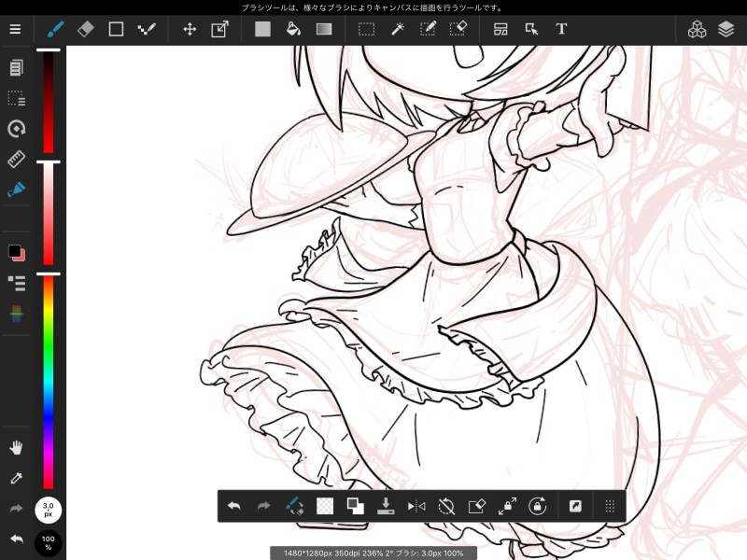Viewport: 747px width, 560px height.
Task: Redo using the bottom shortcut bar
Action: (x=264, y=506)
